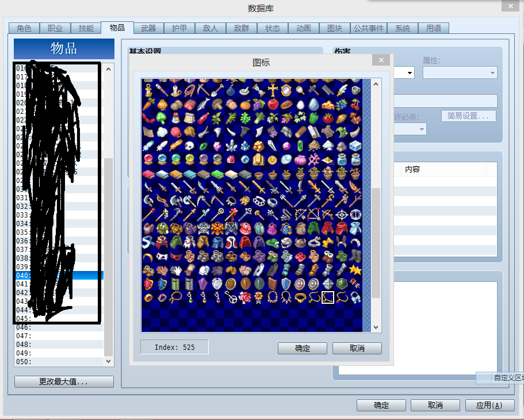Click the 简易设置... button
524x420 pixels.
[x=469, y=116]
